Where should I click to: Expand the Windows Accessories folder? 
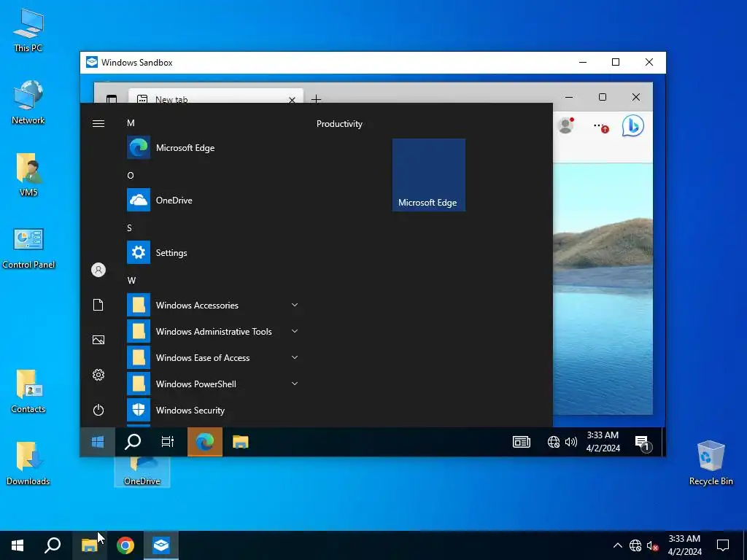tap(213, 306)
